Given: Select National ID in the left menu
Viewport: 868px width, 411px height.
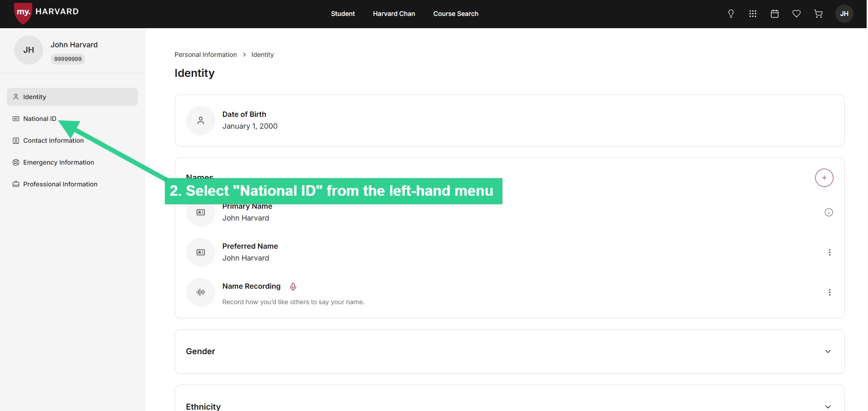Looking at the screenshot, I should (x=72, y=119).
